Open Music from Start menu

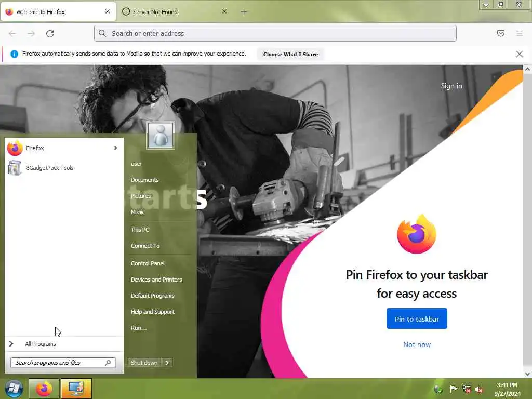(138, 212)
